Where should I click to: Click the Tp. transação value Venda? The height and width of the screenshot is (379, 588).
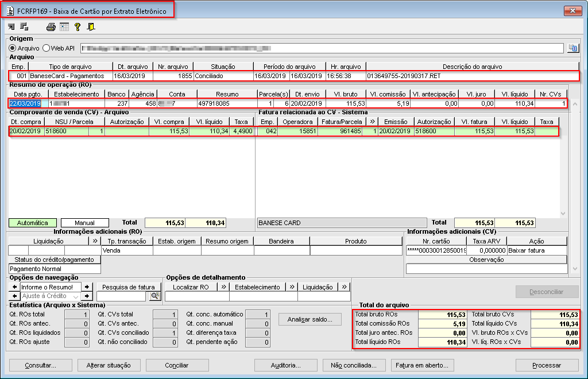pyautogui.click(x=127, y=250)
